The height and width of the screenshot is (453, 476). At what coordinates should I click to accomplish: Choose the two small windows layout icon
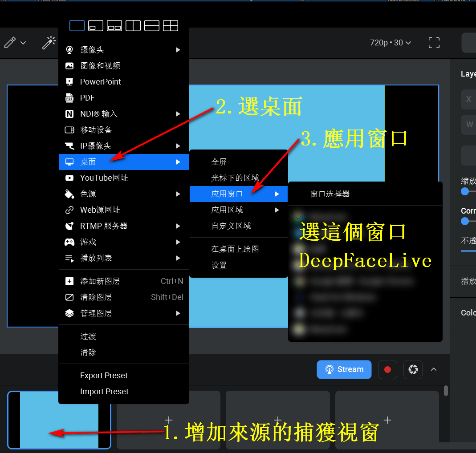(x=114, y=26)
